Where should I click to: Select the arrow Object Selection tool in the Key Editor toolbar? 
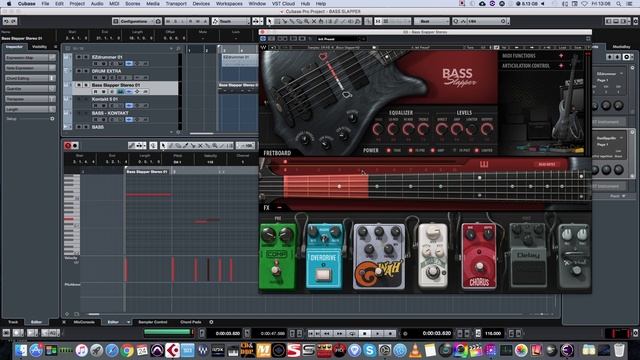coord(163,145)
